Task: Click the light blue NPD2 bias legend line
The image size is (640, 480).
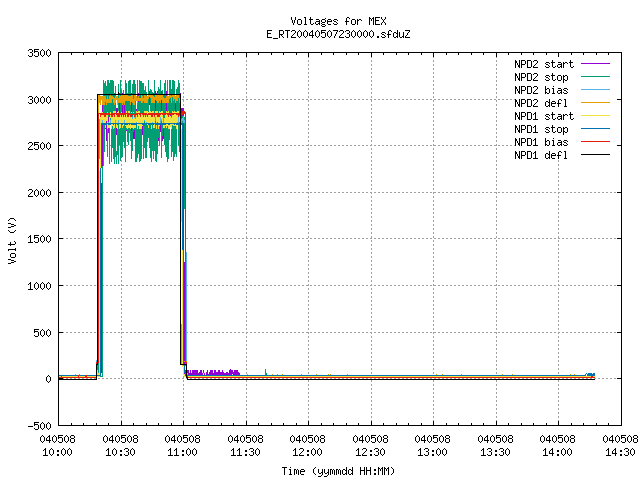Action: [x=595, y=90]
